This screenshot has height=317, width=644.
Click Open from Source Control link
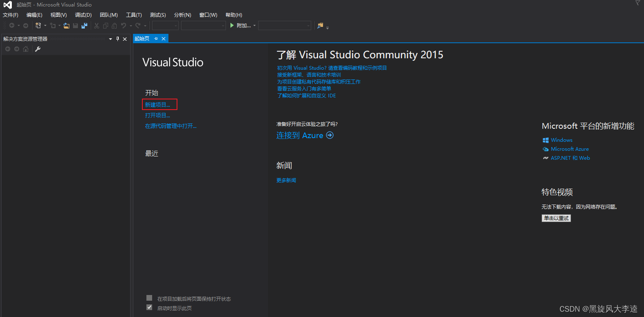[x=170, y=126]
